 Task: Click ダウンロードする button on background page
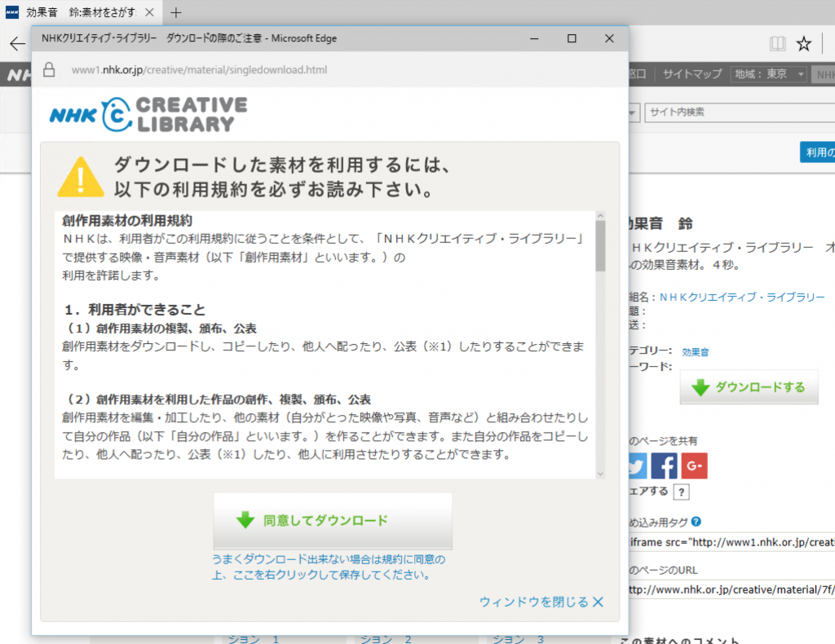749,387
